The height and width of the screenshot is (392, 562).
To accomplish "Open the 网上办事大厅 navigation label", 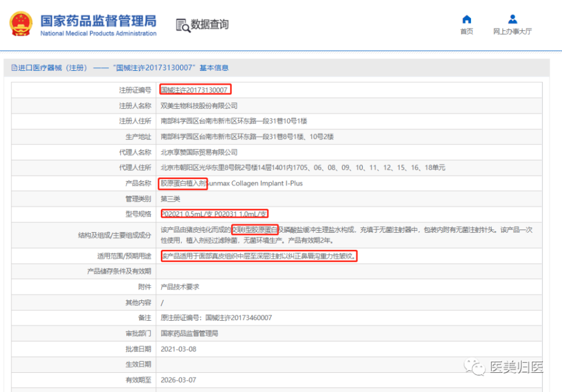I will click(x=512, y=32).
